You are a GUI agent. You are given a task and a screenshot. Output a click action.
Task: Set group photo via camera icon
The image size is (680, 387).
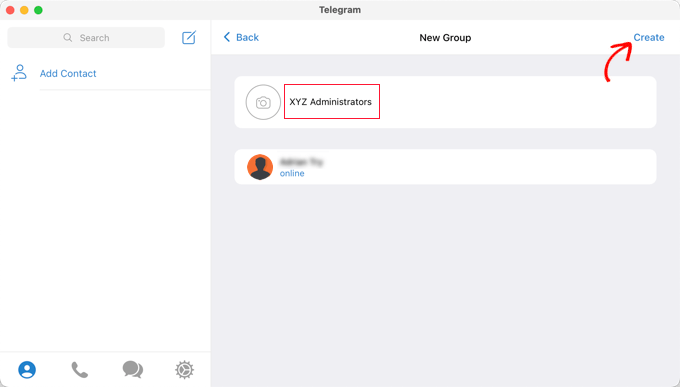tap(263, 102)
